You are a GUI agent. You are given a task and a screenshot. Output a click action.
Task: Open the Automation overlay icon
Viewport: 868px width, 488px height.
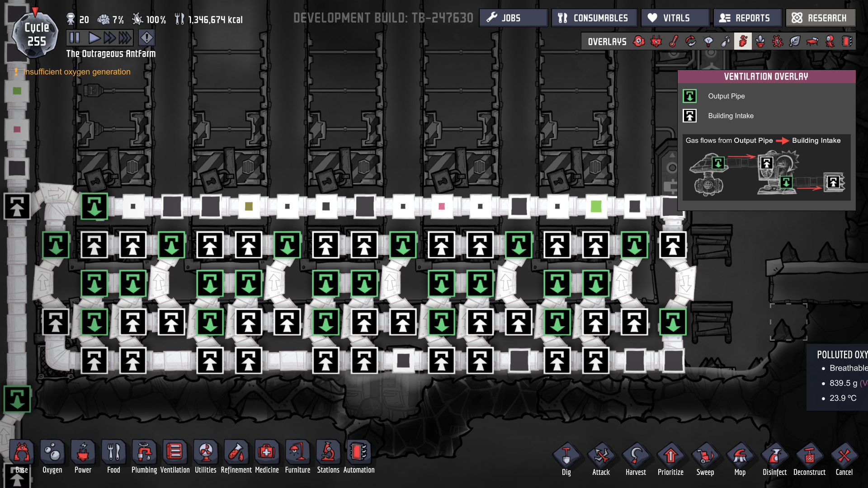[x=847, y=42]
